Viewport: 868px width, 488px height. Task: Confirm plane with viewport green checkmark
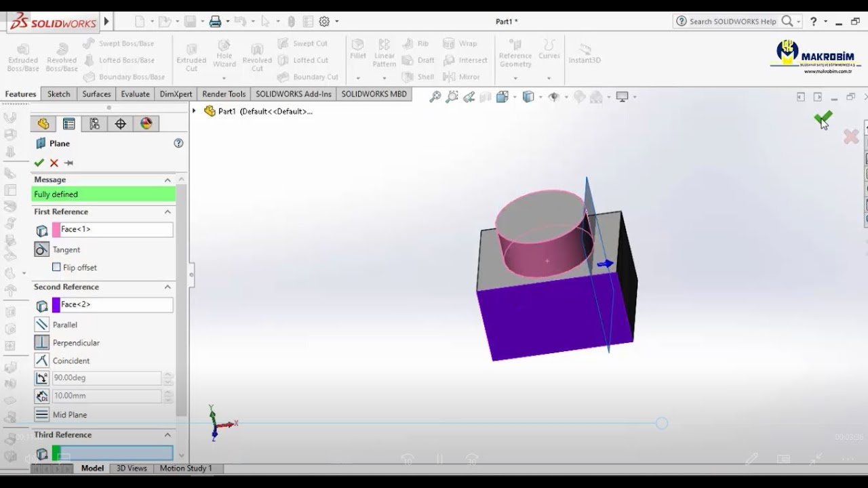[x=823, y=119]
